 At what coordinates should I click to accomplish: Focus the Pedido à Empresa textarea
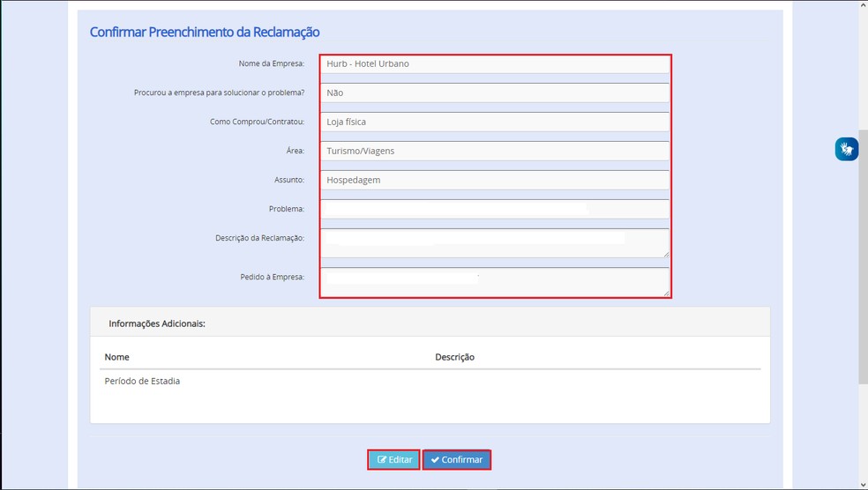click(495, 282)
